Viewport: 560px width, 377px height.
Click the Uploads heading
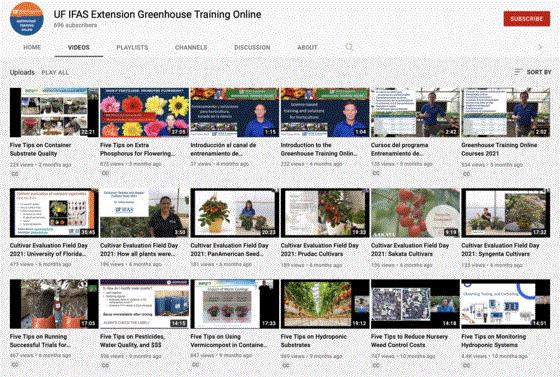(x=22, y=72)
